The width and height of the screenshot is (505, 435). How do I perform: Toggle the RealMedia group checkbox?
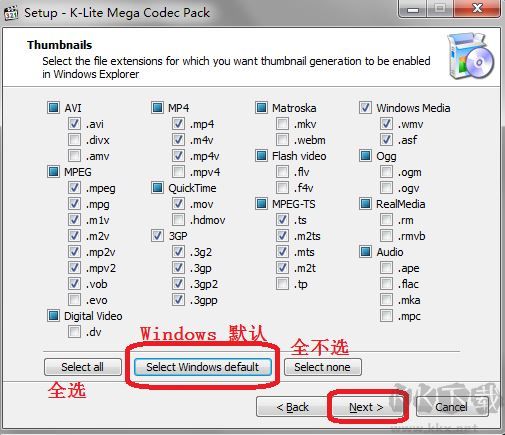(365, 204)
